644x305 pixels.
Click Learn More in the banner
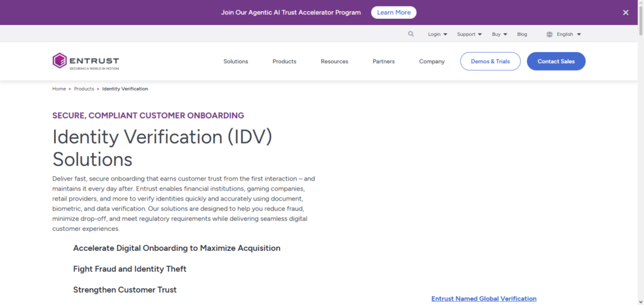point(394,13)
